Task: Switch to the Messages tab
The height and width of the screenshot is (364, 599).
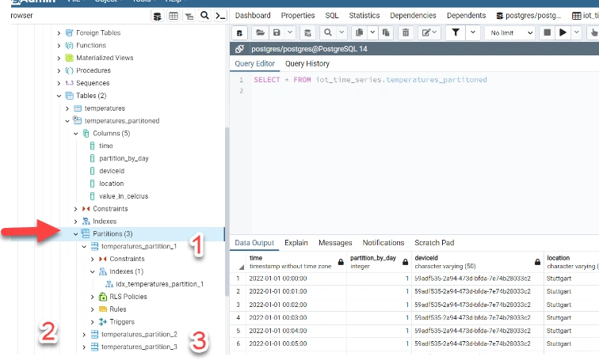Action: (x=335, y=243)
